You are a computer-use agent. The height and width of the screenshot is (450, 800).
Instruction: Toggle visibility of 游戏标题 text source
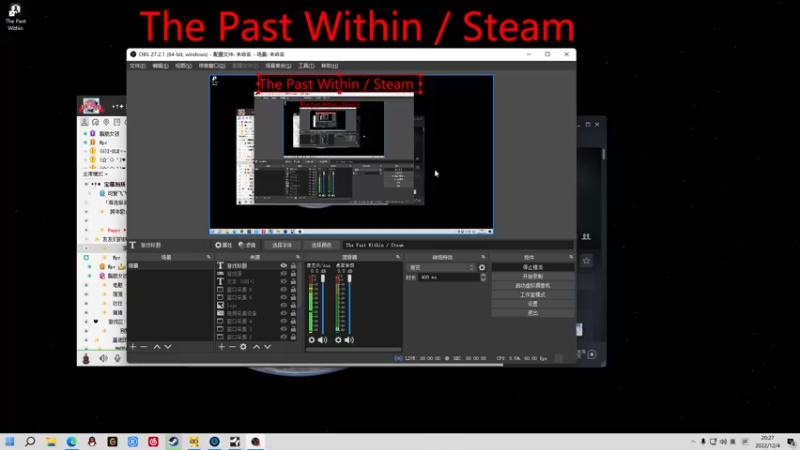point(284,266)
